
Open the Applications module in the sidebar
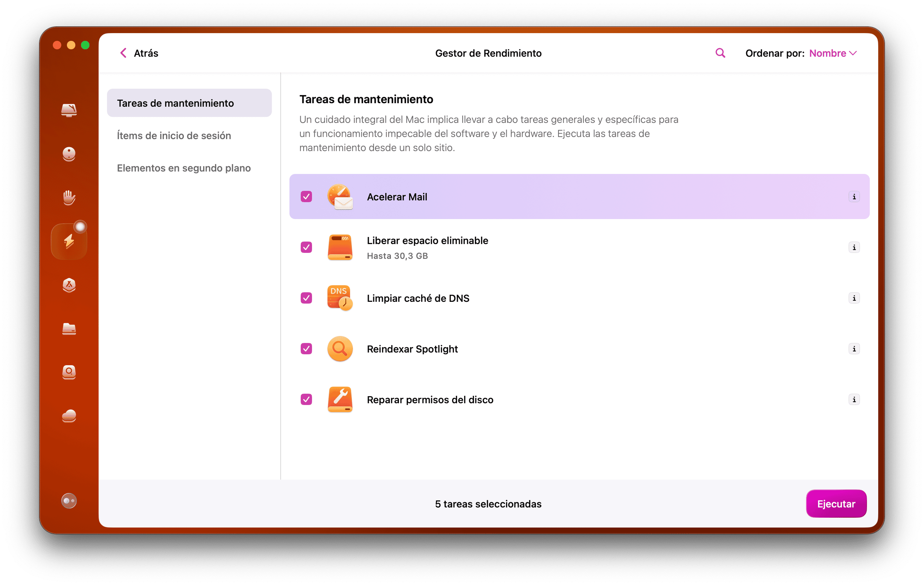point(69,285)
